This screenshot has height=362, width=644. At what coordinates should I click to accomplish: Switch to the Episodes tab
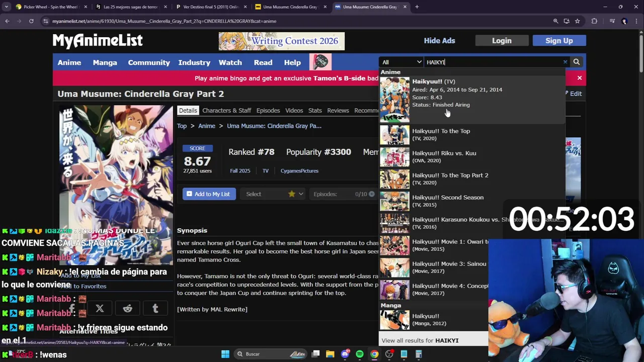coord(268,111)
